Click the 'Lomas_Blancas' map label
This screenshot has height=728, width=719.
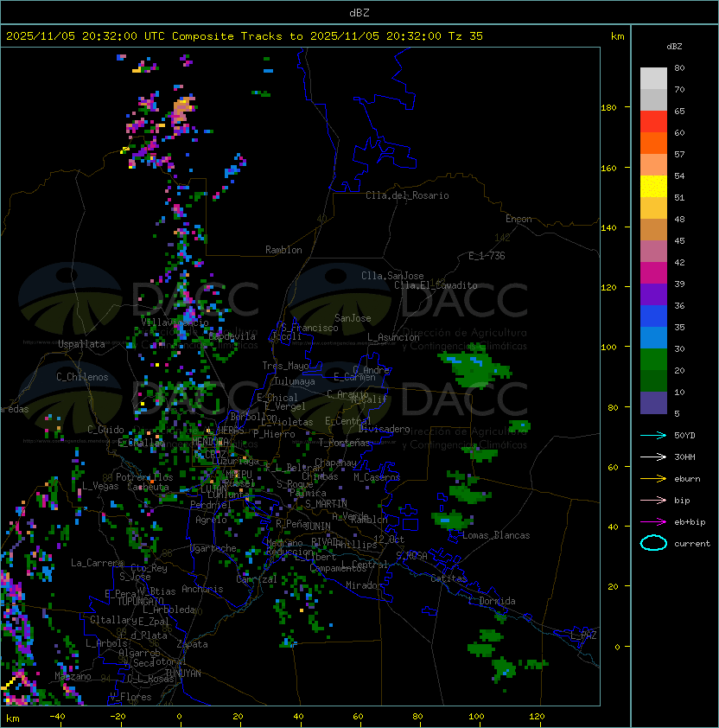(496, 535)
